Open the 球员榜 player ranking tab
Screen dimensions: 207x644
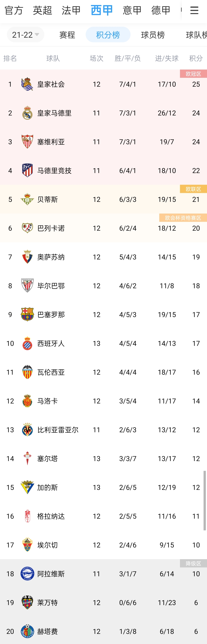(x=153, y=35)
